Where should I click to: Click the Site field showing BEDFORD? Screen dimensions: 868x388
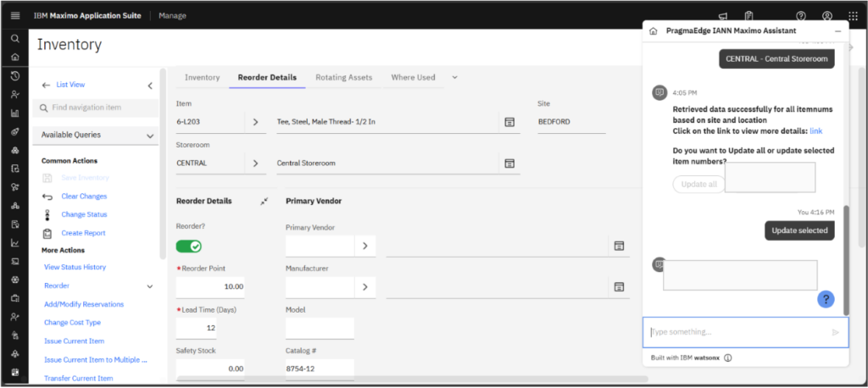571,122
